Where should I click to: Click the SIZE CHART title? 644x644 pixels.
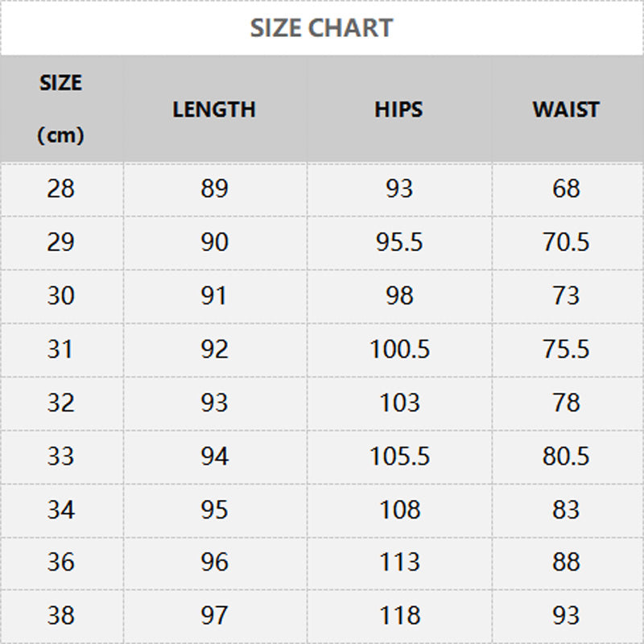click(321, 27)
